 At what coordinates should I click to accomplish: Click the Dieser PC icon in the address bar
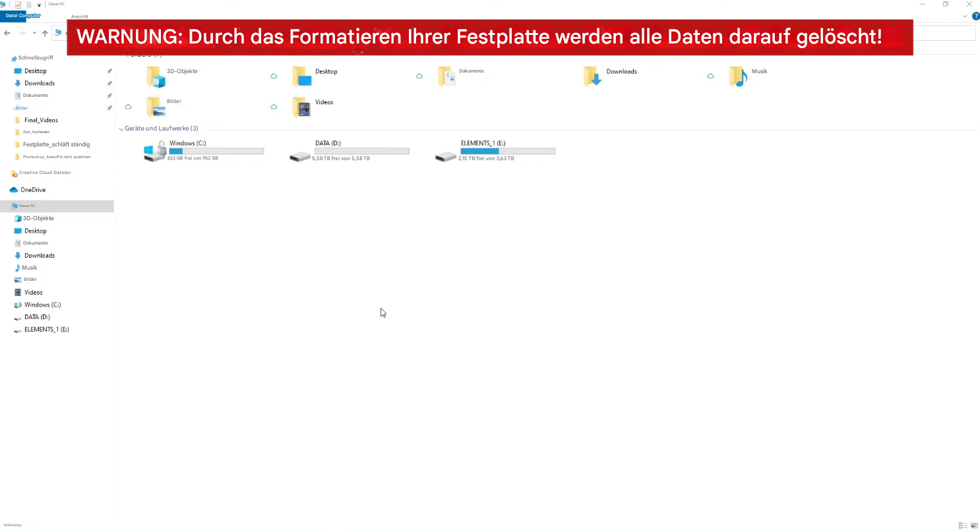tap(57, 33)
